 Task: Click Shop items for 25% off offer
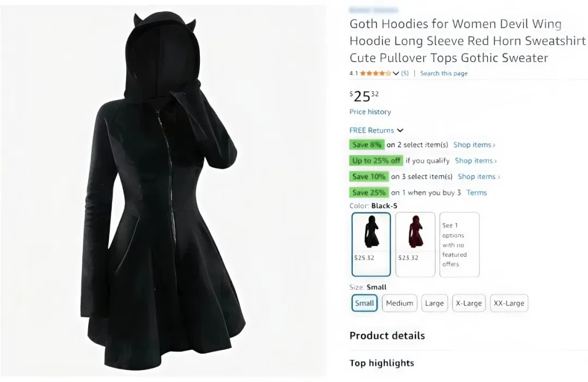pos(475,161)
